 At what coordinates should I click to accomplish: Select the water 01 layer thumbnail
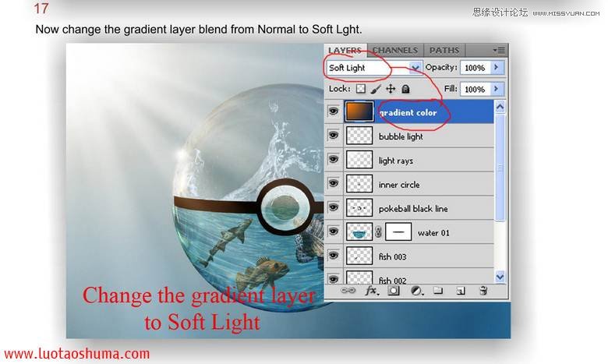click(x=359, y=231)
